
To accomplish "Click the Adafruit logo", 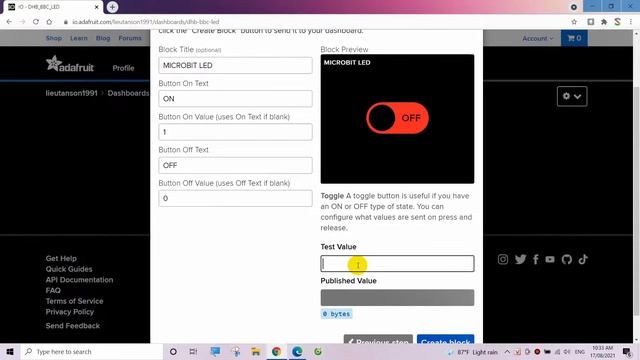I will pyautogui.click(x=70, y=64).
